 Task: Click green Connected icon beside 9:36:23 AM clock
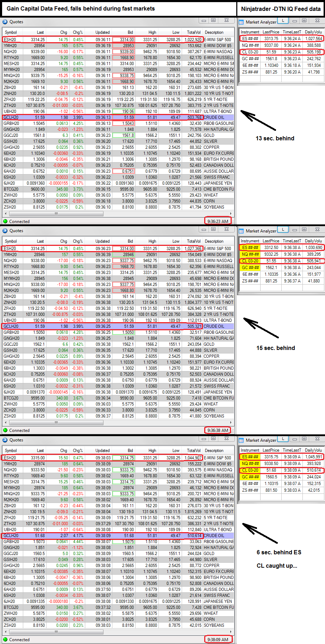point(5,221)
